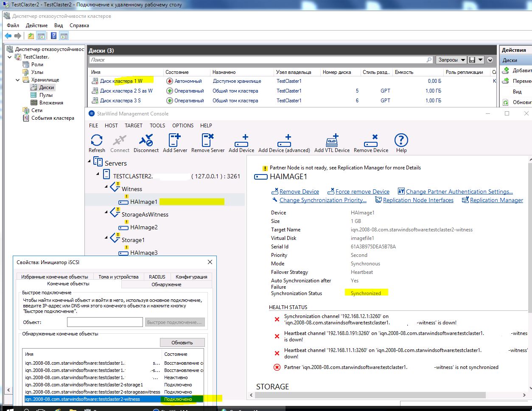The image size is (532, 411).
Task: Open the Вложения storage node
Action: click(51, 102)
